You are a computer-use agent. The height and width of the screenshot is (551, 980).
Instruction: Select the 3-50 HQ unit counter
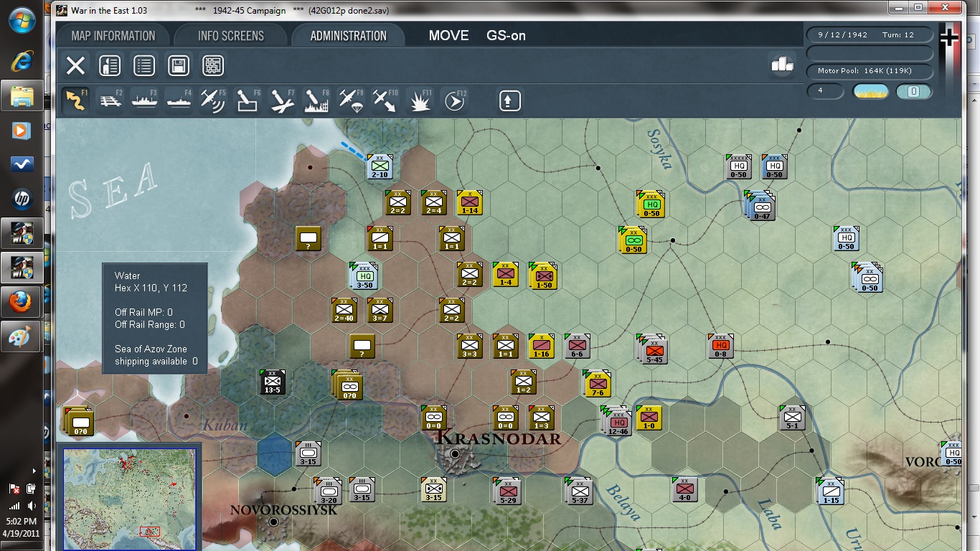pyautogui.click(x=364, y=275)
